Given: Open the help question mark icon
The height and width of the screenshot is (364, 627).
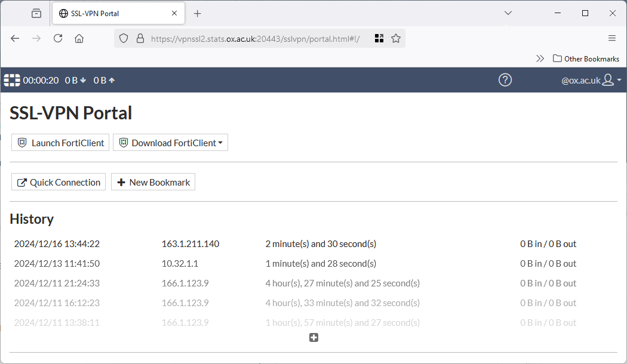Looking at the screenshot, I should point(505,79).
